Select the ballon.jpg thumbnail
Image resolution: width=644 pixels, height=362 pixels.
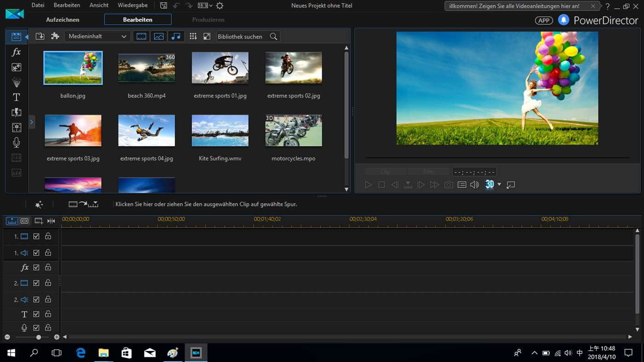(73, 68)
